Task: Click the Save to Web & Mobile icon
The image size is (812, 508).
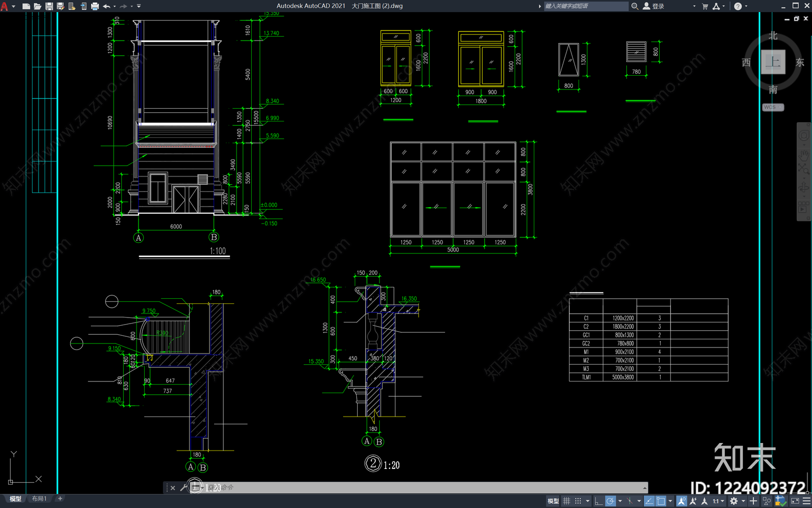Action: 83,6
